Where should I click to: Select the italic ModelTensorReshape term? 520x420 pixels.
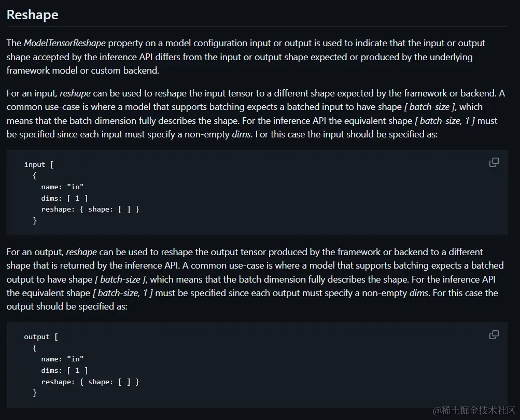65,43
